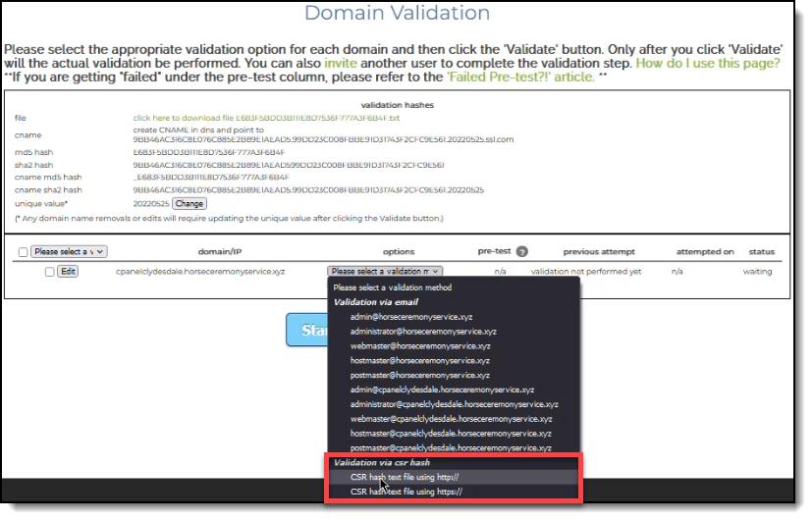Click the Edit button for the domain
812x520 pixels.
tap(68, 272)
